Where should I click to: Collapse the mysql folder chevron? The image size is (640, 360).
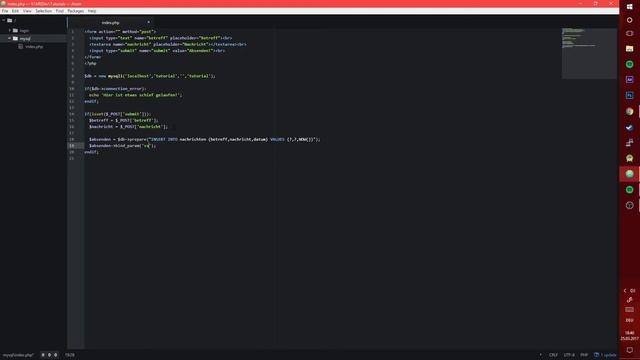pos(9,38)
